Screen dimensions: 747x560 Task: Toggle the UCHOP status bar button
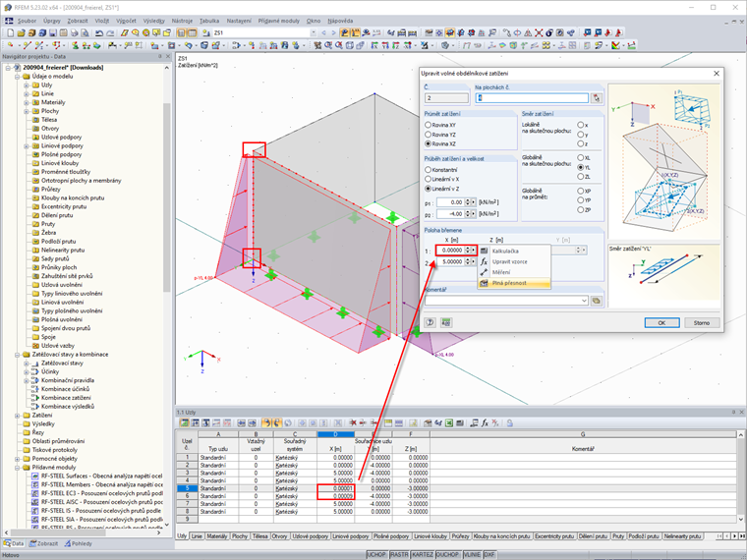coord(376,555)
